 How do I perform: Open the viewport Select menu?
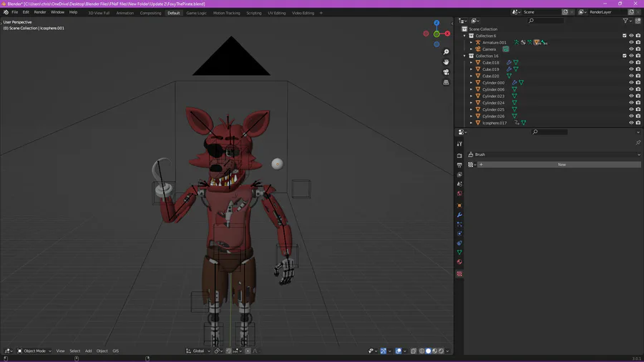74,351
